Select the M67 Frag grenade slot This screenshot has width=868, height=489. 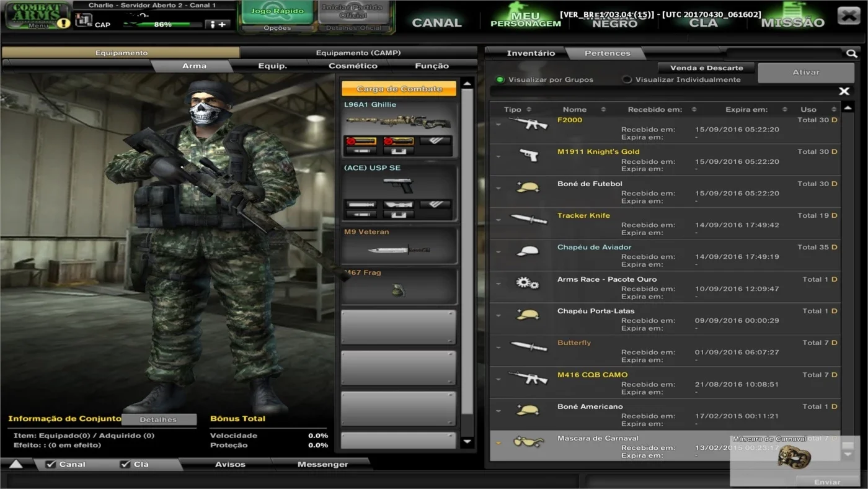click(400, 285)
